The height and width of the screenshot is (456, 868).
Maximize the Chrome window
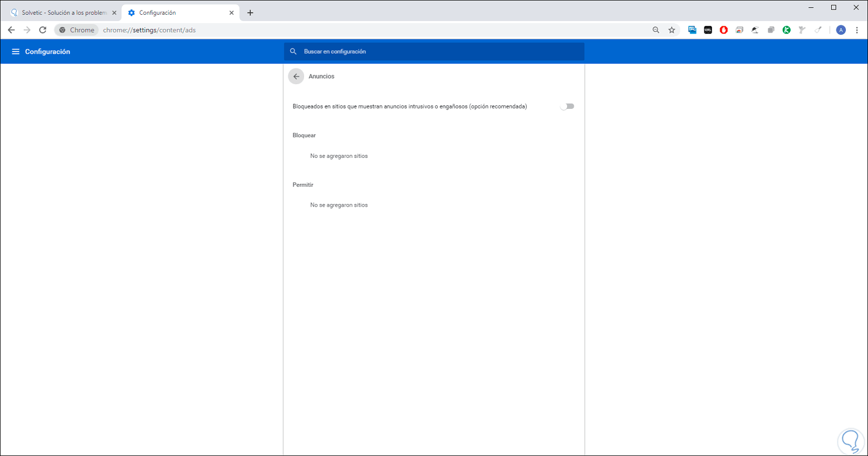pyautogui.click(x=834, y=7)
